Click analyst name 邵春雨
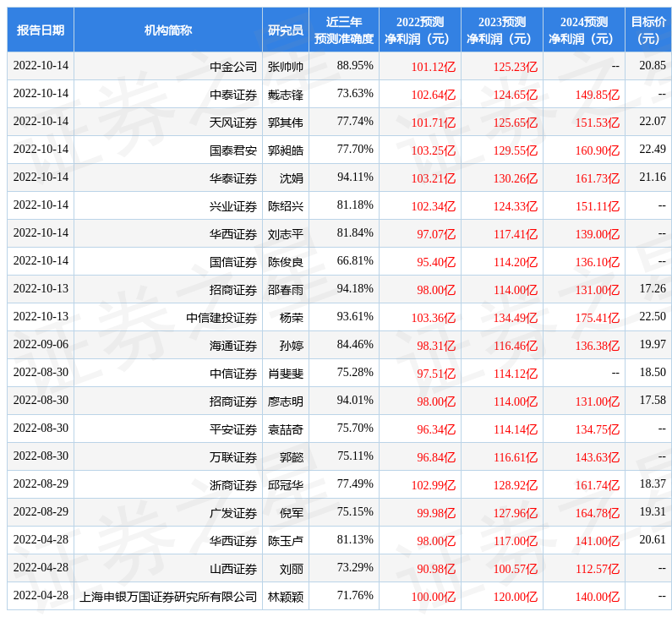The width and height of the screenshot is (672, 617). [x=286, y=290]
